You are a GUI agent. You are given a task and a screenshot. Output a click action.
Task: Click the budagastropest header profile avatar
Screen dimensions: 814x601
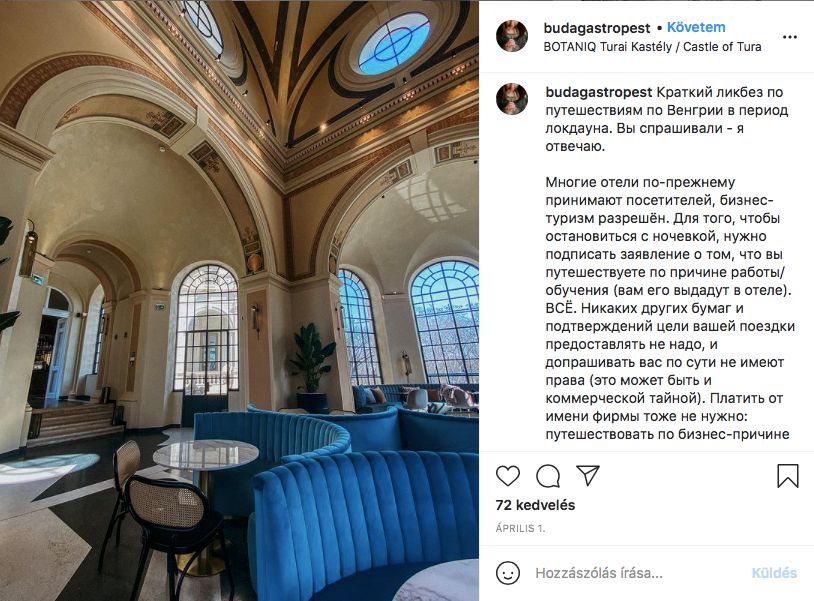point(512,36)
